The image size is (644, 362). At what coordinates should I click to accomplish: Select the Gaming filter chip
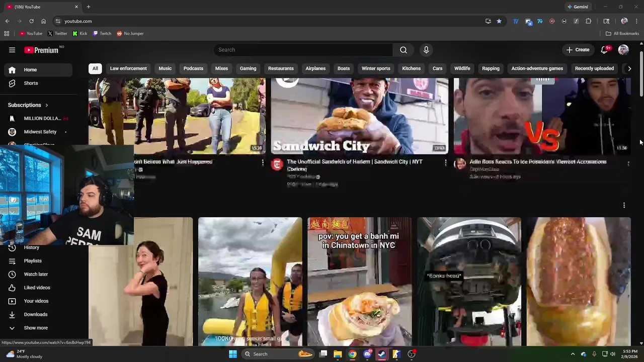(248, 68)
